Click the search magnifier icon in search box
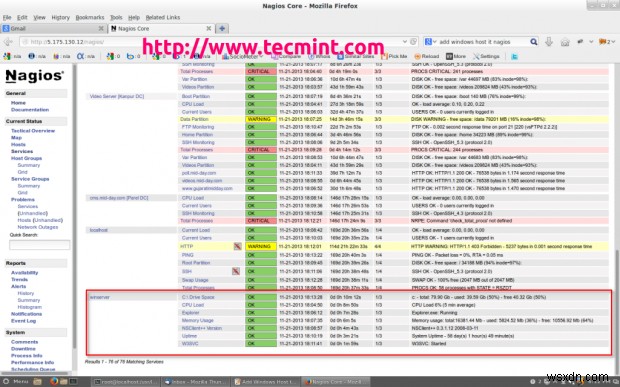This screenshot has height=387, width=620. tap(533, 42)
